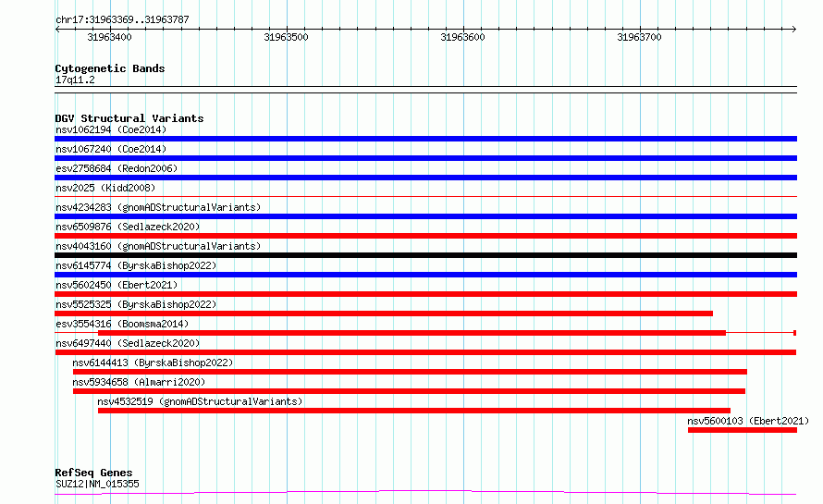Select the red bar under nsv4532519

click(414, 411)
